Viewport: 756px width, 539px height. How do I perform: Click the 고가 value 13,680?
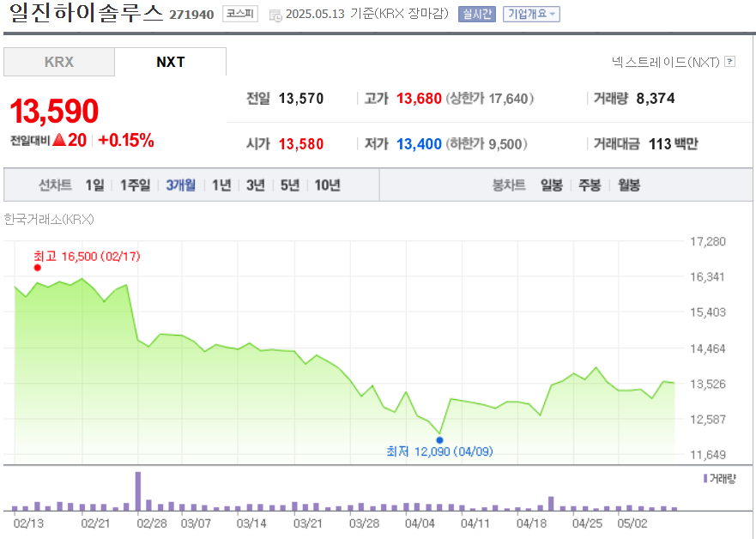pos(419,99)
